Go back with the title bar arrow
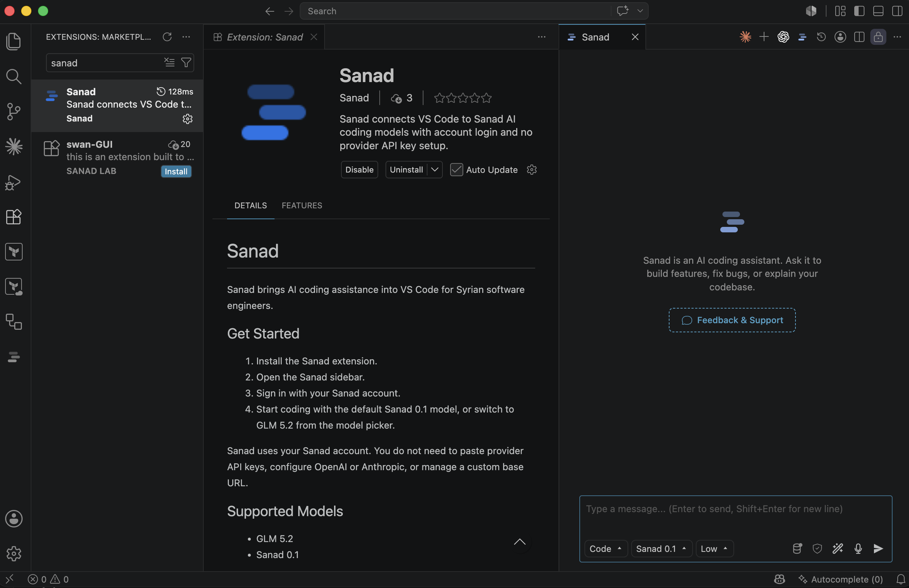Screen dimensions: 909x588 coord(270,11)
